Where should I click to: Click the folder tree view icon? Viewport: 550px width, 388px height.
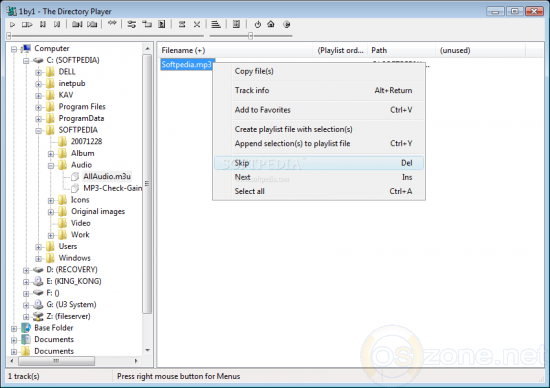pyautogui.click(x=147, y=25)
